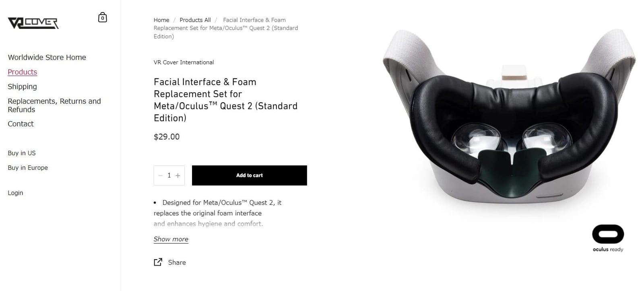Follow the Buy in US link
Screen dimensions: 644x291
(22, 153)
